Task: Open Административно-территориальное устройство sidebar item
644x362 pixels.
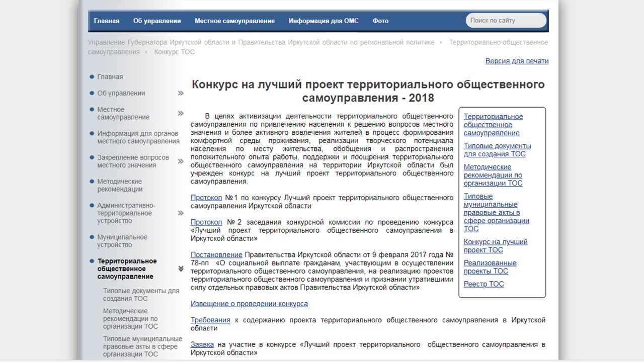Action: click(x=126, y=213)
